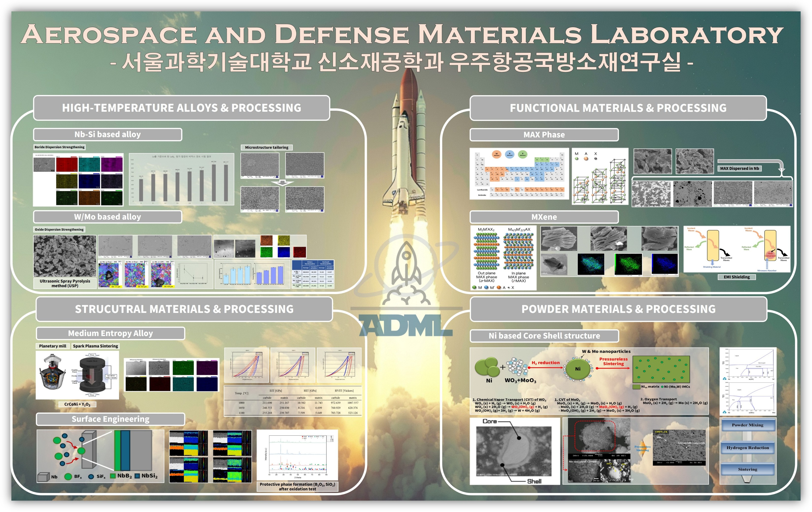Screen dimensions: 812x512
Task: Click the Ni core particle surrounded by nanoparticles
Action: [x=578, y=369]
